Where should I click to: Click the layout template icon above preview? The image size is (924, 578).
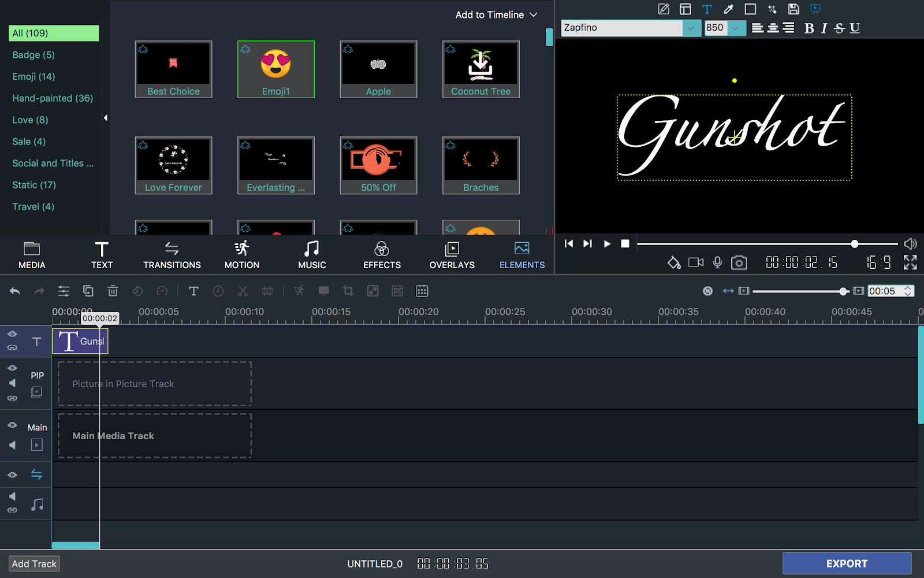point(685,9)
